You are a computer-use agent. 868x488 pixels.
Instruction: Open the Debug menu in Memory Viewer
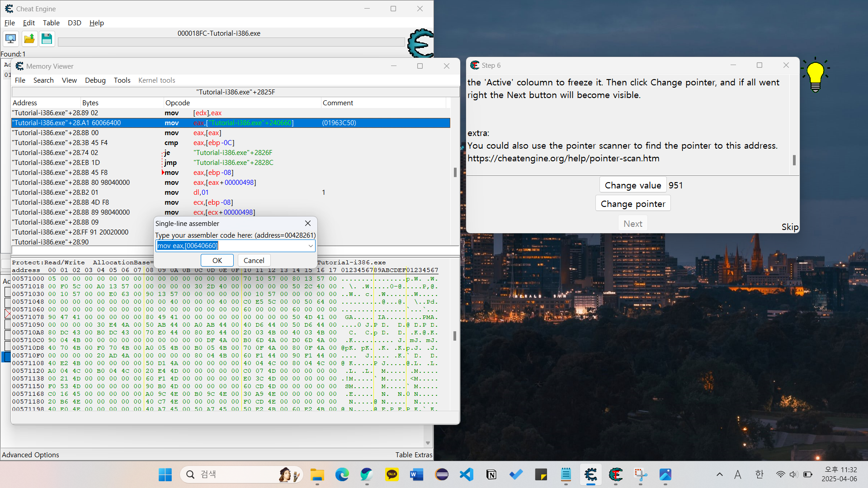(95, 80)
